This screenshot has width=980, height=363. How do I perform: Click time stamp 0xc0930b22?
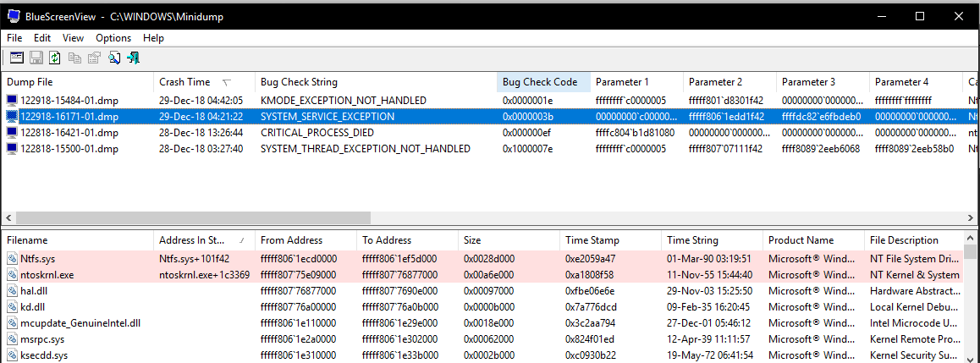(592, 355)
